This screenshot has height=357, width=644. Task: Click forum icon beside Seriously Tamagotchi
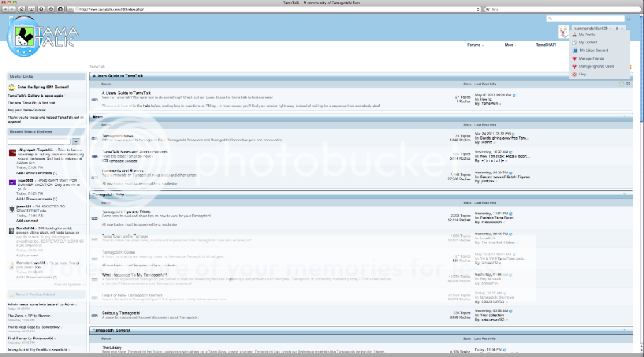tap(94, 316)
